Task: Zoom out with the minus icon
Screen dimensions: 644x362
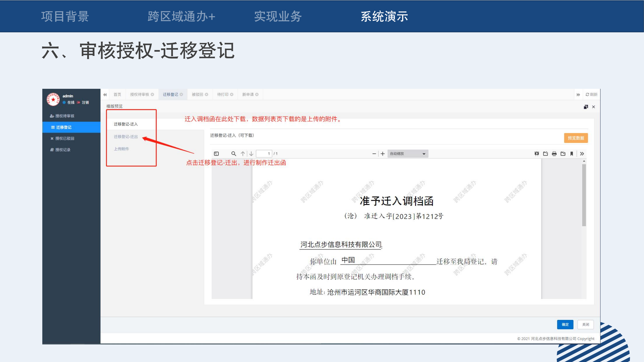Action: (374, 154)
